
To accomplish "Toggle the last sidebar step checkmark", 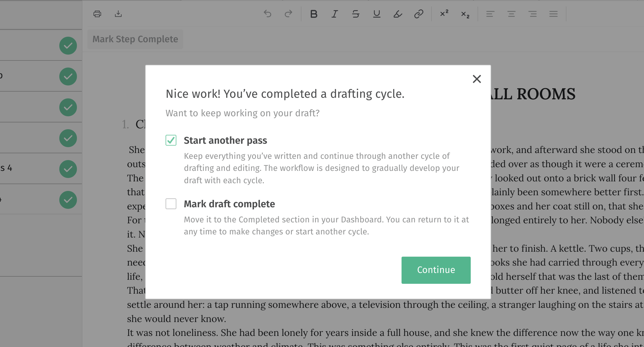I will (x=68, y=200).
